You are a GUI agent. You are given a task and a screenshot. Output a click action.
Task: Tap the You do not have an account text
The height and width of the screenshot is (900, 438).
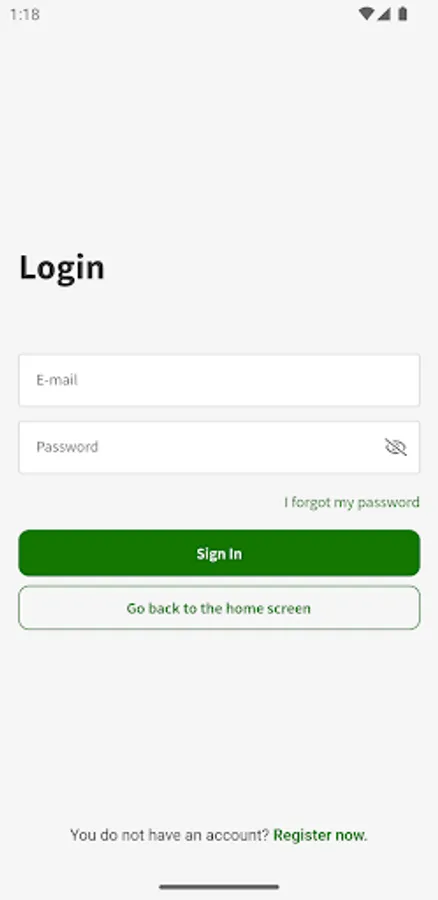[x=169, y=835]
